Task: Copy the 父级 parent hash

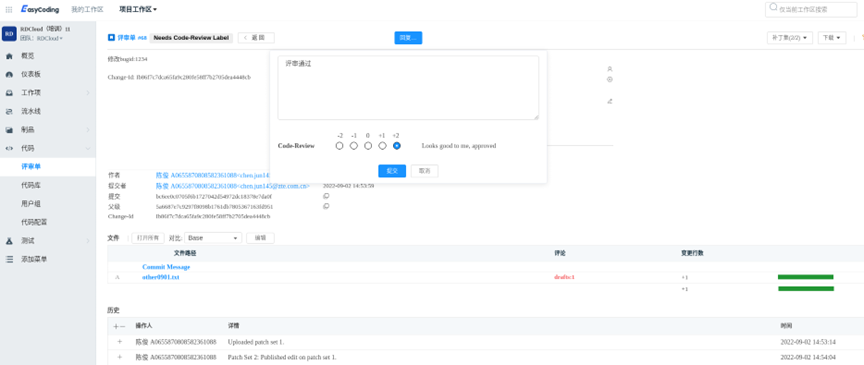Action: [326, 206]
